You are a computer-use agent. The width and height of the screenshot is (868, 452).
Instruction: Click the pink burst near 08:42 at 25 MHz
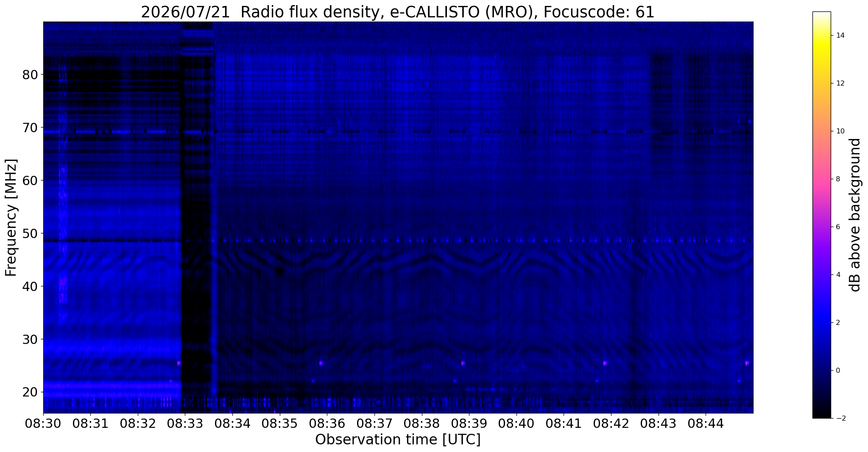tap(605, 363)
